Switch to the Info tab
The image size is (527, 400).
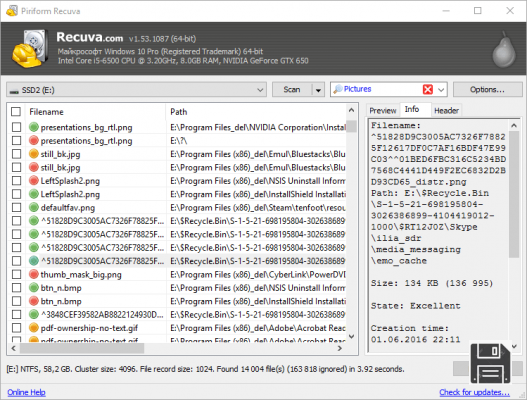(x=412, y=109)
